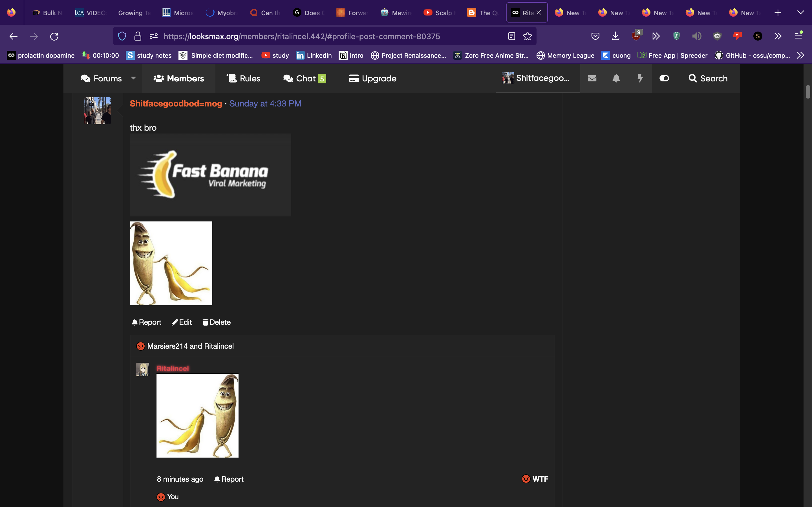812x507 pixels.
Task: Open the Forums dropdown arrow
Action: [x=133, y=78]
